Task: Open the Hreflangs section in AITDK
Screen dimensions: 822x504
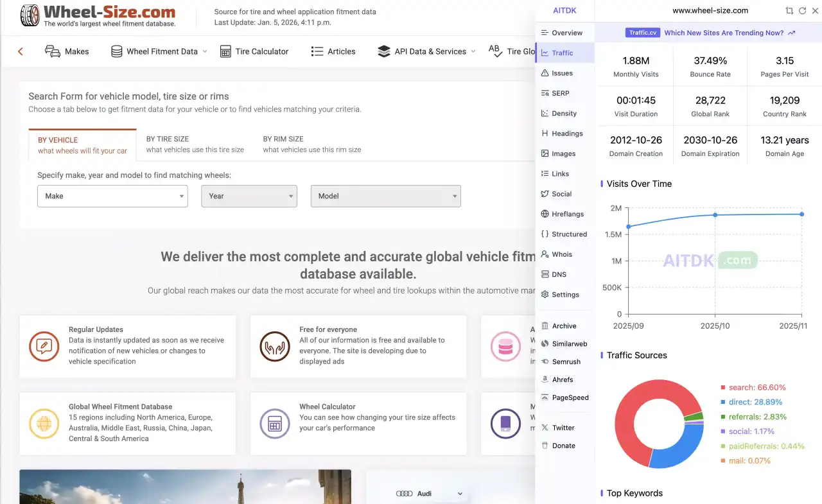Action: pos(564,214)
